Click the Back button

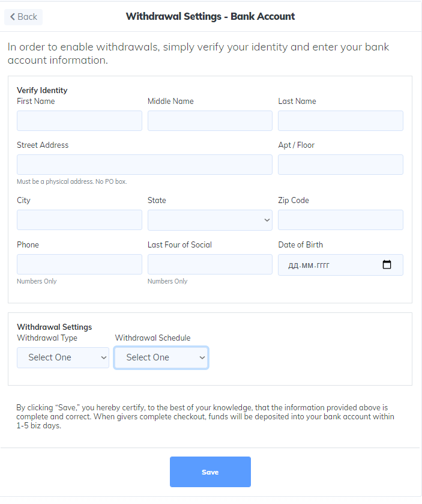pyautogui.click(x=23, y=17)
